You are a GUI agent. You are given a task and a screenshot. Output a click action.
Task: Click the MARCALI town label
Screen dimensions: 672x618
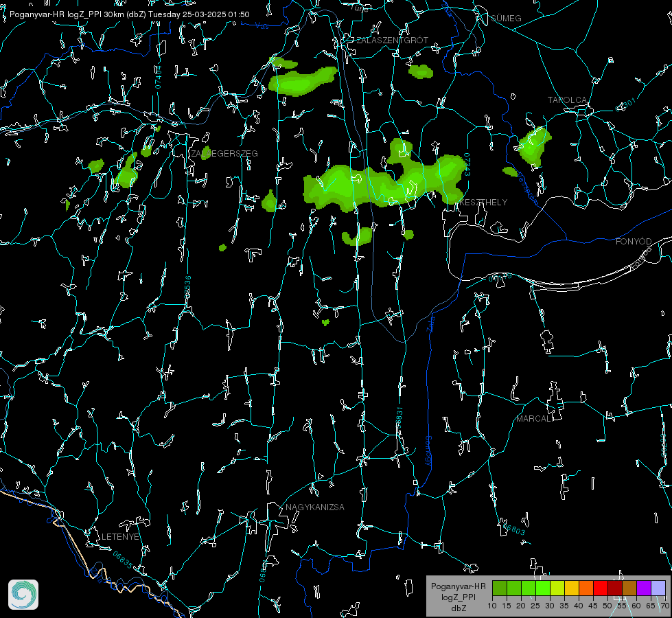tap(535, 419)
